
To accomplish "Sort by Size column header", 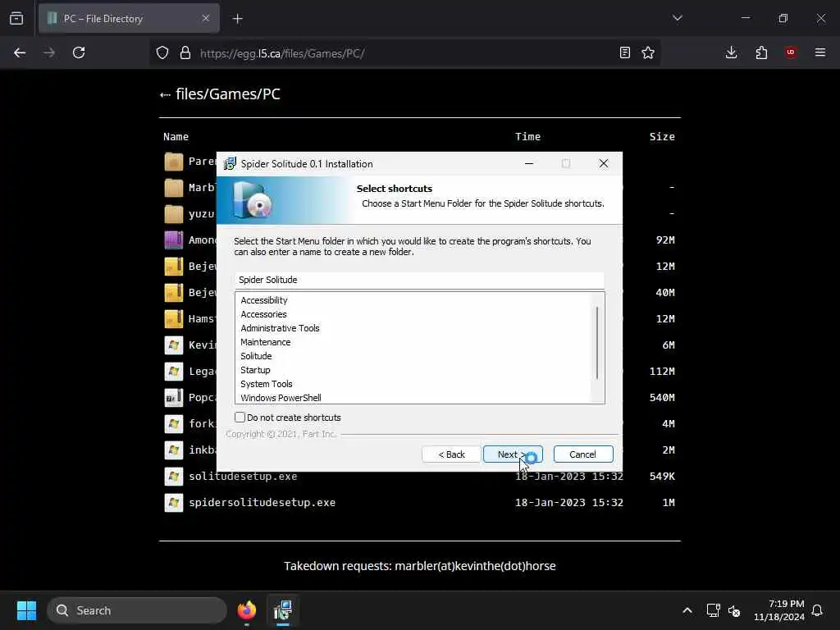I will click(x=662, y=137).
